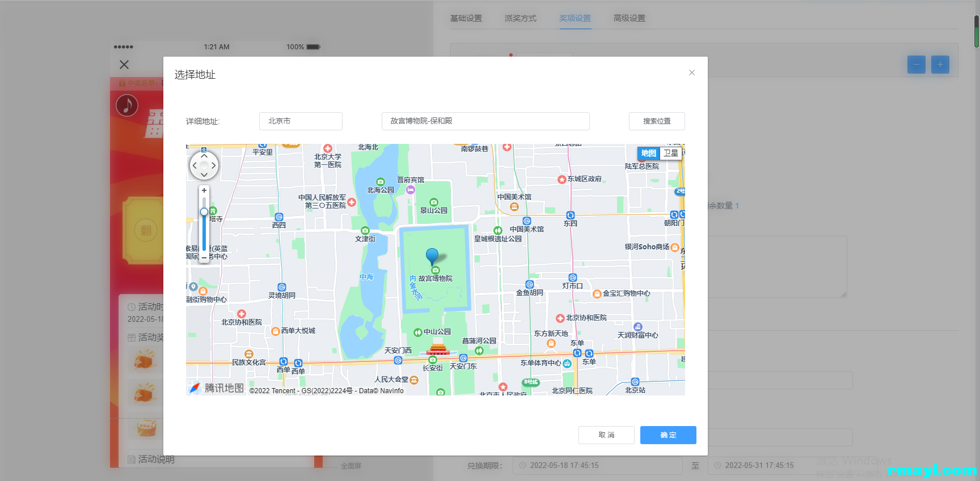Image resolution: width=980 pixels, height=481 pixels.
Task: Click the blue minus button in background
Action: [916, 65]
